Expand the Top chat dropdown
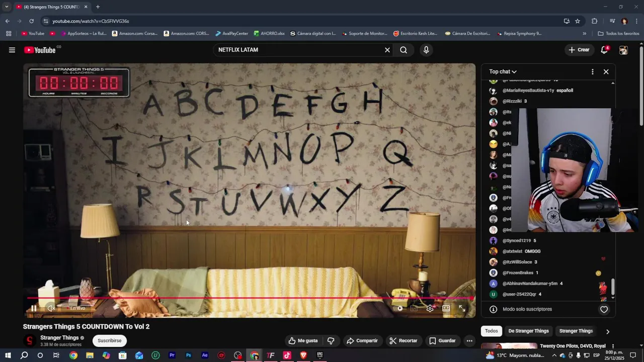644x362 pixels. point(503,71)
